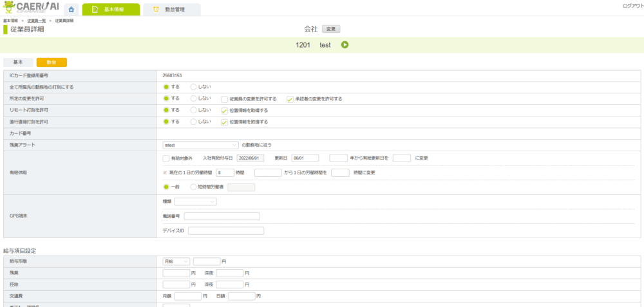Switch to the 勤怠管理 tab

[171, 10]
